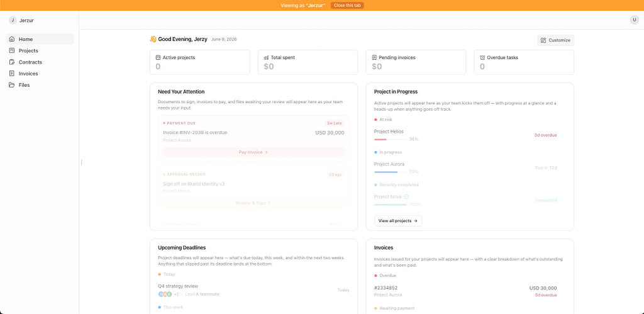
Task: Click the Completed status for Project Nova
Action: click(546, 200)
